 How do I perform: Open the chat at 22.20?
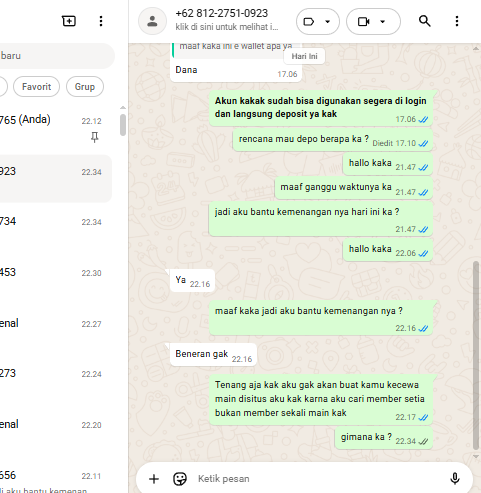pyautogui.click(x=56, y=431)
